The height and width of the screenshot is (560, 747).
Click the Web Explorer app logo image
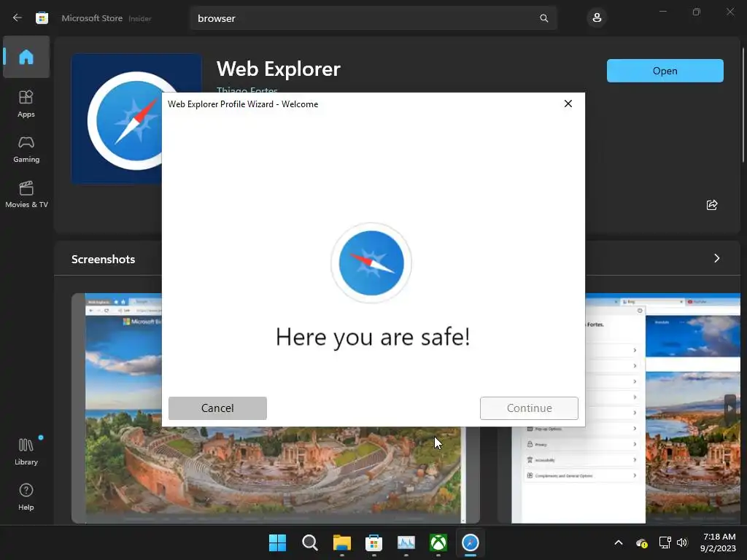[x=136, y=119]
